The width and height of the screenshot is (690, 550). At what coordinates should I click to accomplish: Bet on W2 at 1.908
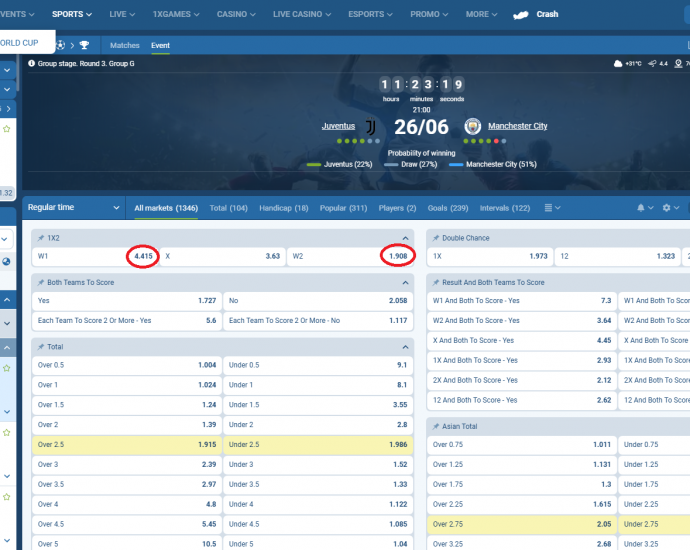[350, 256]
